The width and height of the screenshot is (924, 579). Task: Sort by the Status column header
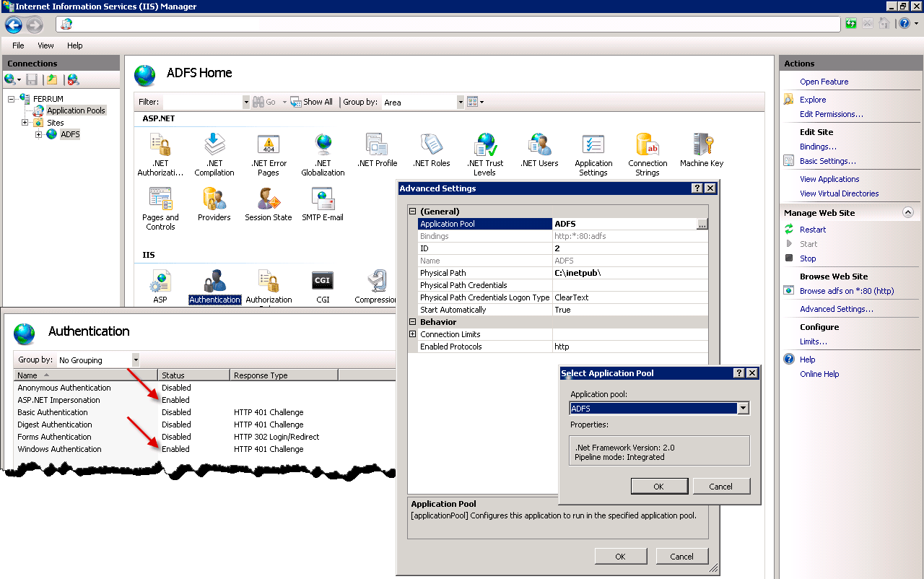point(194,375)
